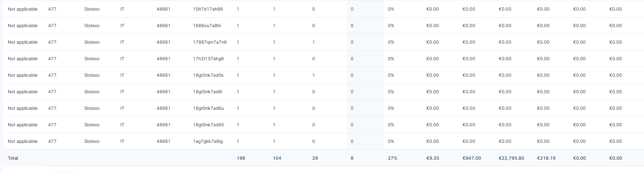The width and height of the screenshot is (644, 174).
Task: Click identifier 18gt0nk7ad5k
Action: [208, 75]
